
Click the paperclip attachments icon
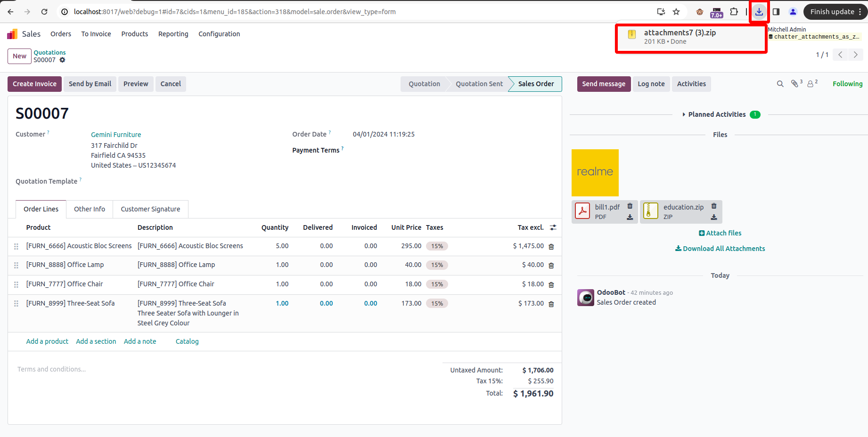[x=795, y=84]
